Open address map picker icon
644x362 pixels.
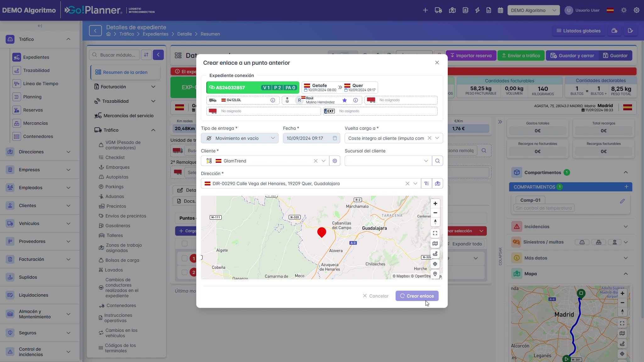pos(437,184)
